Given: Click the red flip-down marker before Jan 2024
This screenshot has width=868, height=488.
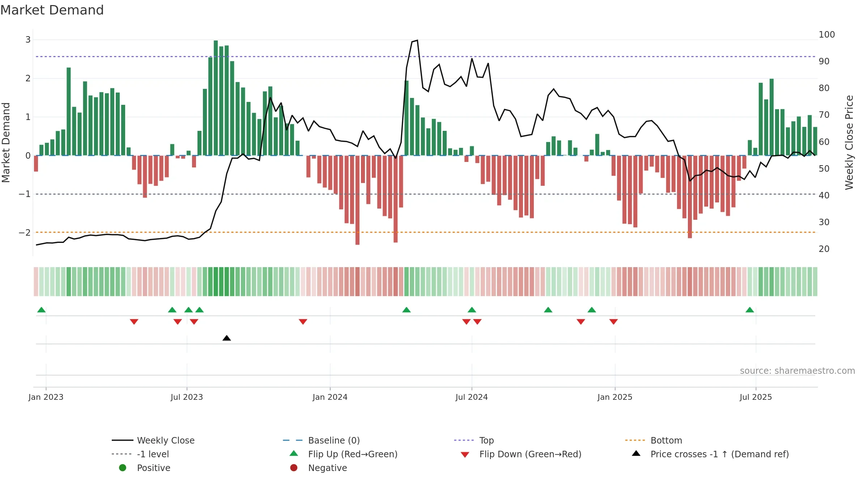Looking at the screenshot, I should (303, 322).
